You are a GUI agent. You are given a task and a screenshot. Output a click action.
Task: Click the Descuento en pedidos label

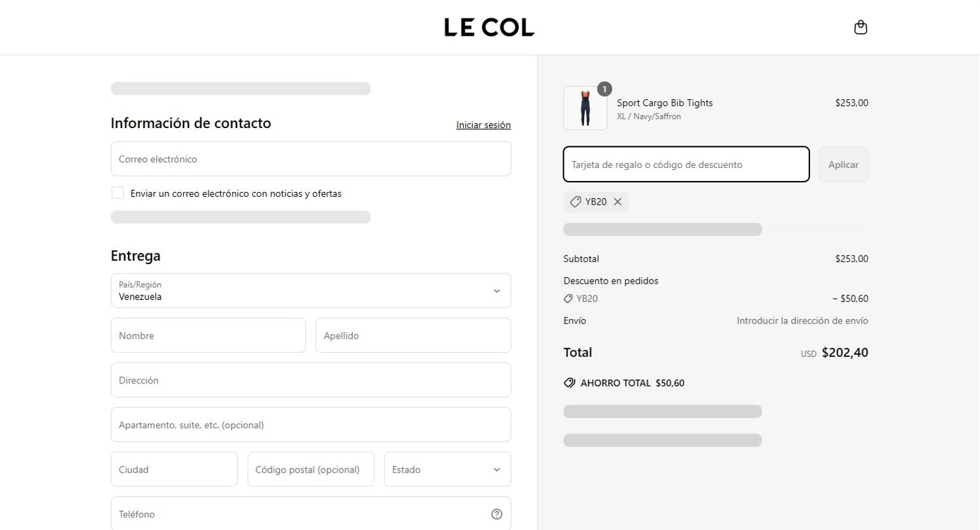coord(611,281)
